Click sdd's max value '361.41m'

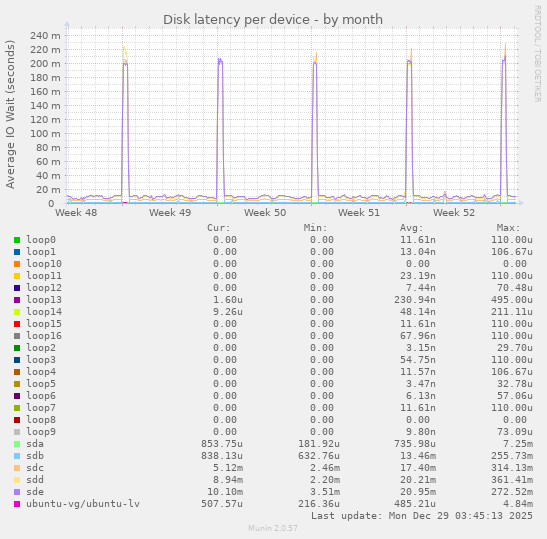pyautogui.click(x=512, y=480)
